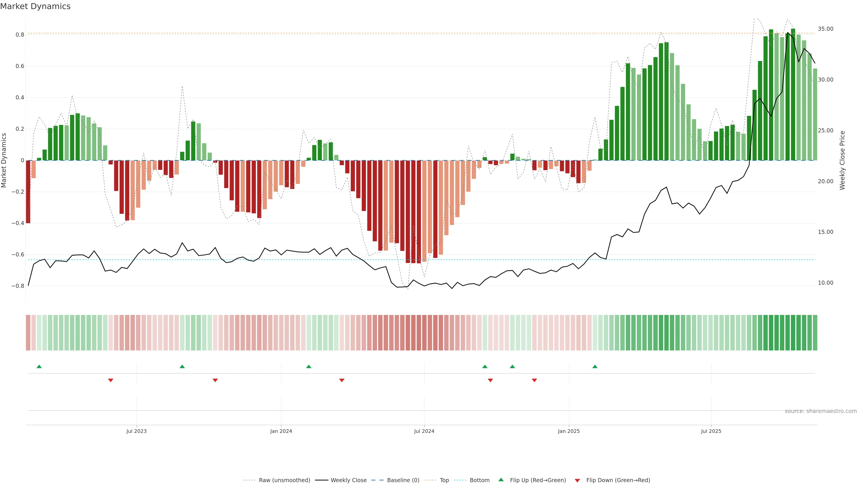Image resolution: width=868 pixels, height=488 pixels.
Task: Click the Jul 2024 x-axis label
Action: coord(424,431)
